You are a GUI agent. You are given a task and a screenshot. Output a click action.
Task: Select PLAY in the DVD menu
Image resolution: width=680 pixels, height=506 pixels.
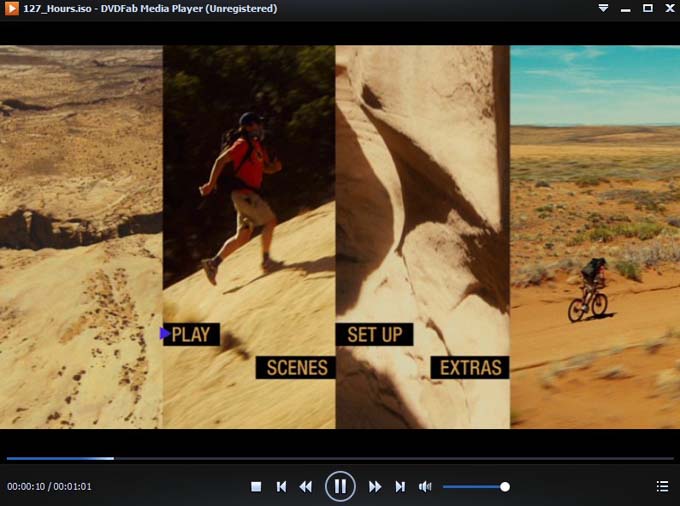coord(191,334)
